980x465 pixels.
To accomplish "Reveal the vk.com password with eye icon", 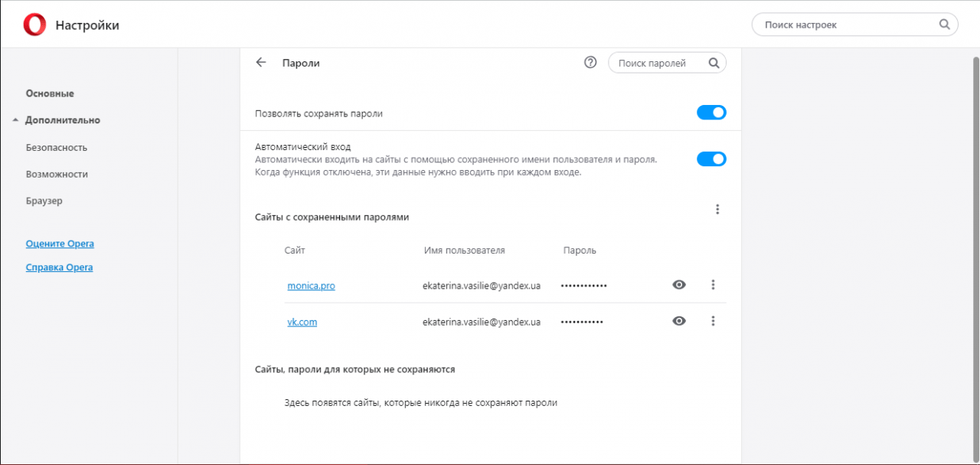I will click(x=679, y=322).
